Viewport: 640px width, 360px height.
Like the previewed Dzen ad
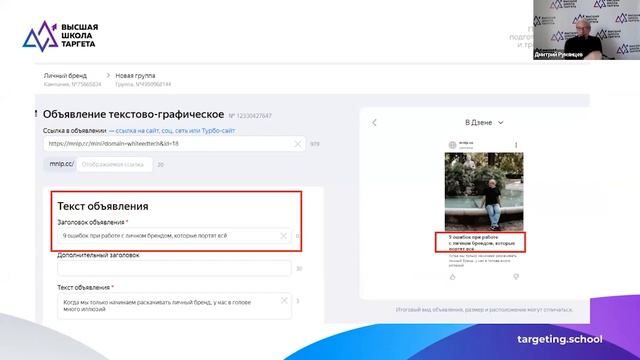click(x=452, y=277)
